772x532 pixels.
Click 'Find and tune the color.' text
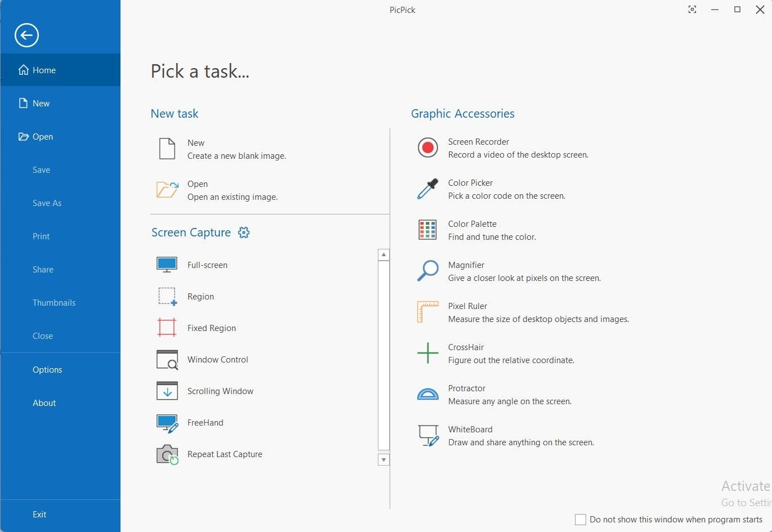(492, 237)
